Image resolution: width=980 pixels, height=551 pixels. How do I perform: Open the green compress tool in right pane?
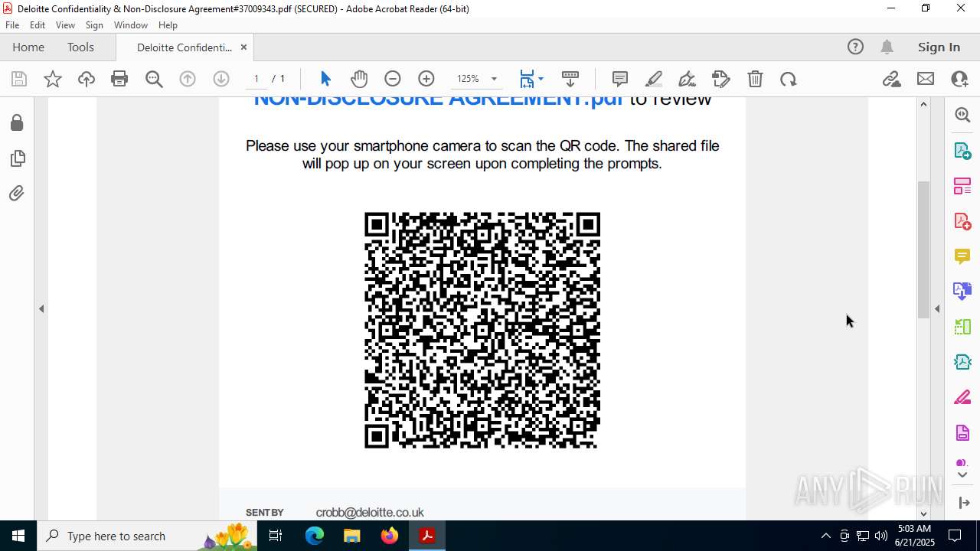(x=962, y=327)
